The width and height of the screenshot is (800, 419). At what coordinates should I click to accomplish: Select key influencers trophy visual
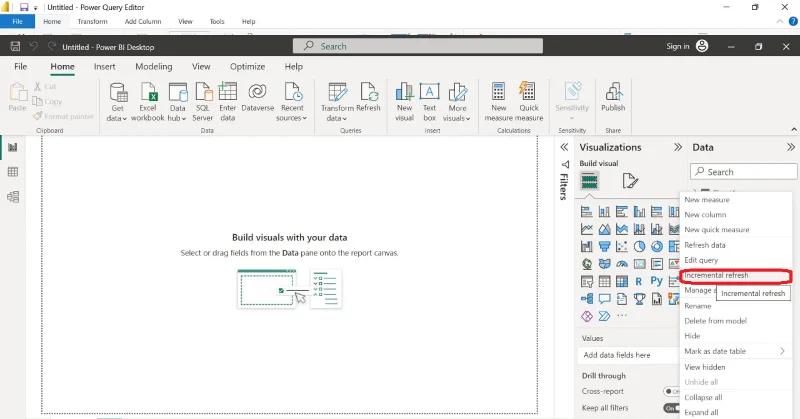(639, 299)
